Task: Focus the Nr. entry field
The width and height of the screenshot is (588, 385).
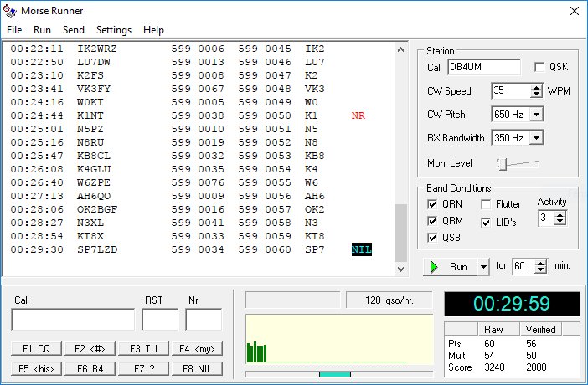Action: (x=204, y=320)
